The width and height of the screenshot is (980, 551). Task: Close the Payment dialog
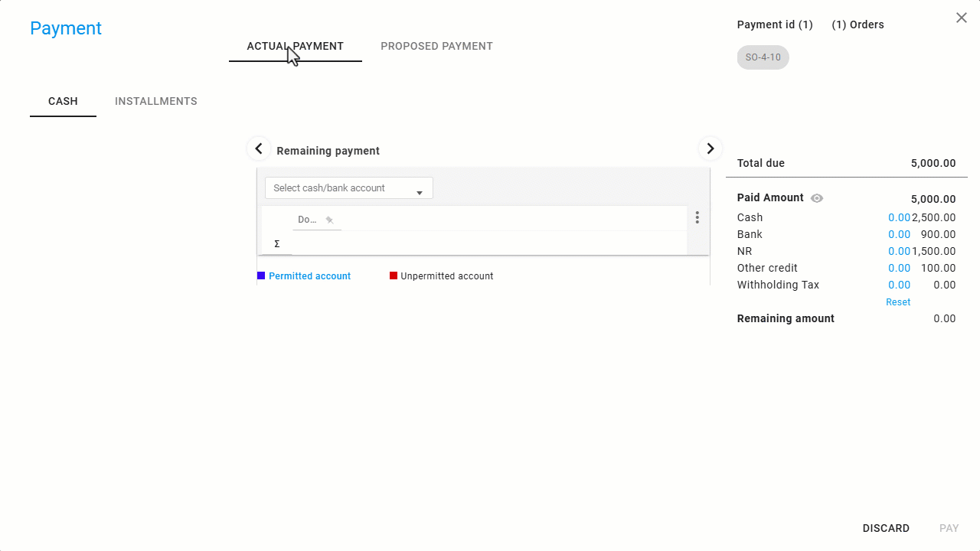click(962, 18)
